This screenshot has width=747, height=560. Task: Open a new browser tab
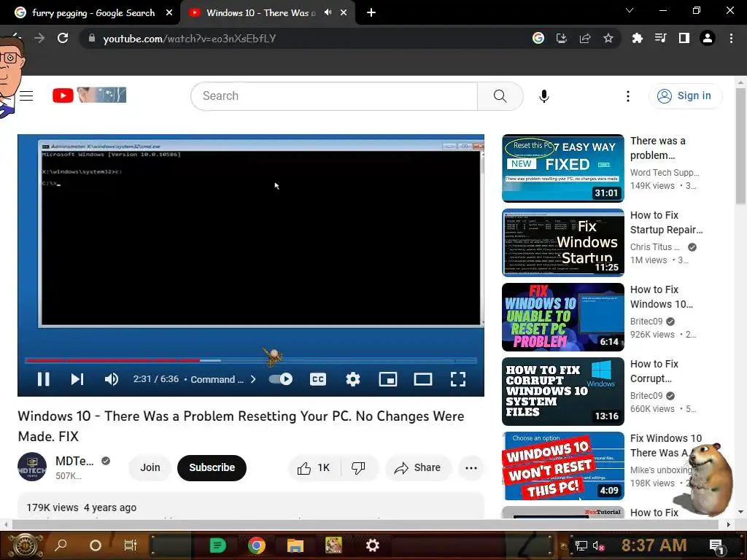[371, 13]
